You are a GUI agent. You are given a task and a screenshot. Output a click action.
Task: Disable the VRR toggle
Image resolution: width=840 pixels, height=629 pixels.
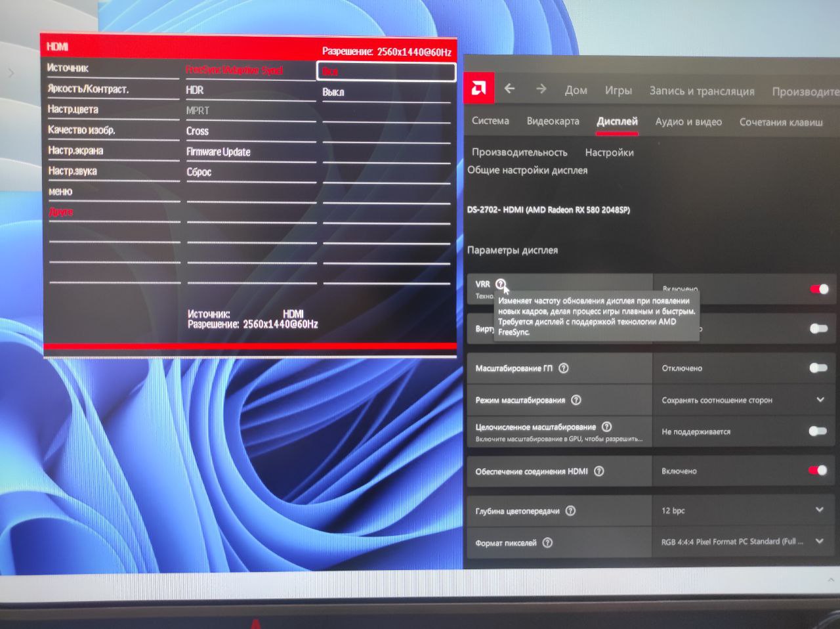[819, 289]
